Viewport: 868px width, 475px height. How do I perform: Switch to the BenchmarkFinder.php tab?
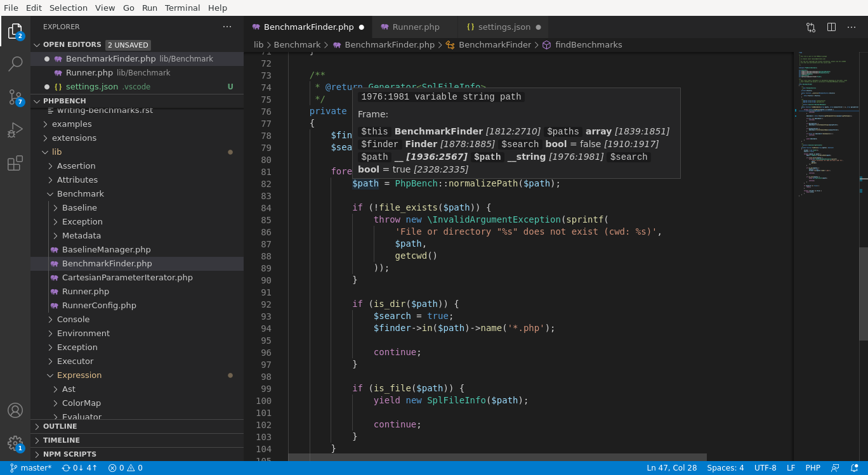(308, 27)
